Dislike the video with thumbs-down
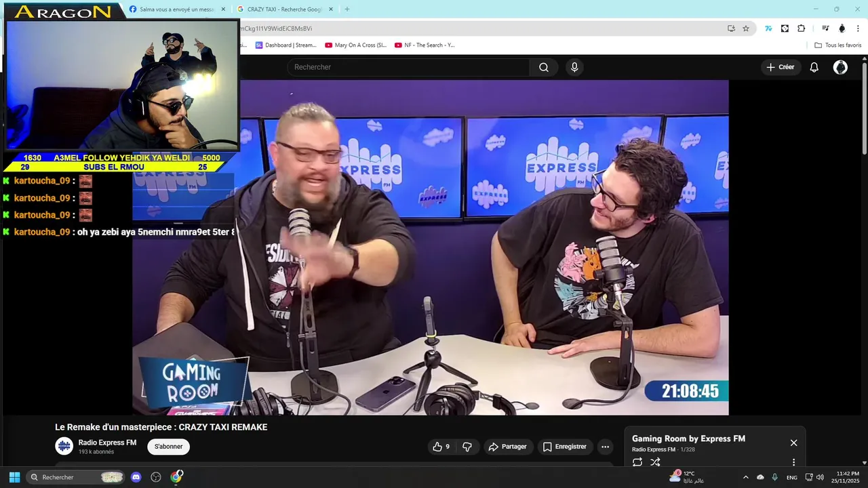The width and height of the screenshot is (868, 488). (x=467, y=447)
